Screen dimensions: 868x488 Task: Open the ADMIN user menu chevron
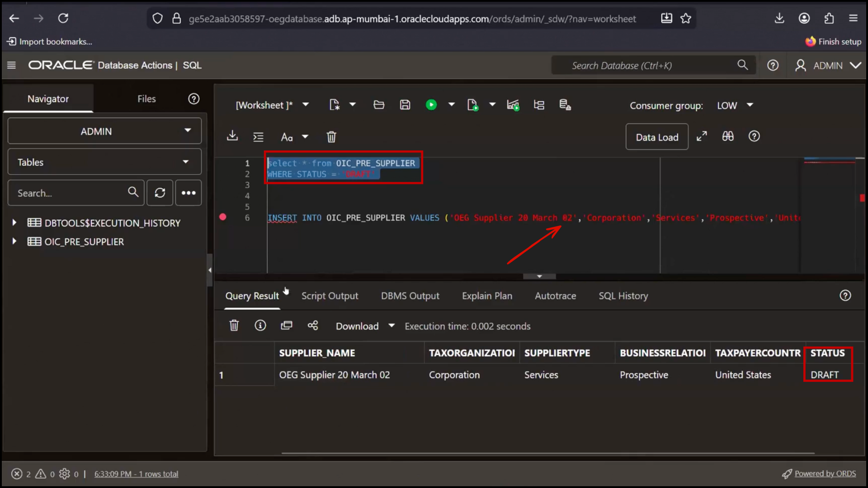855,66
